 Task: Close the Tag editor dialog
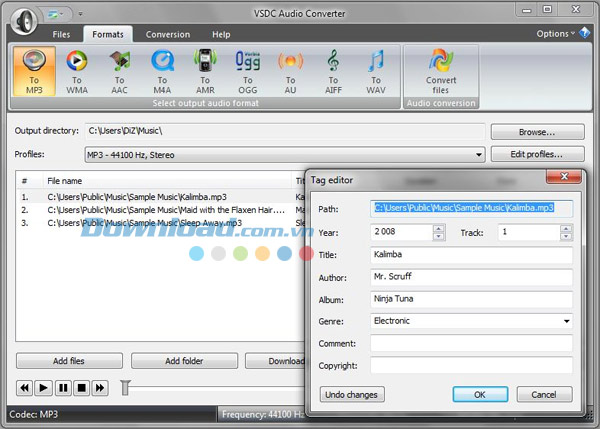pyautogui.click(x=564, y=176)
